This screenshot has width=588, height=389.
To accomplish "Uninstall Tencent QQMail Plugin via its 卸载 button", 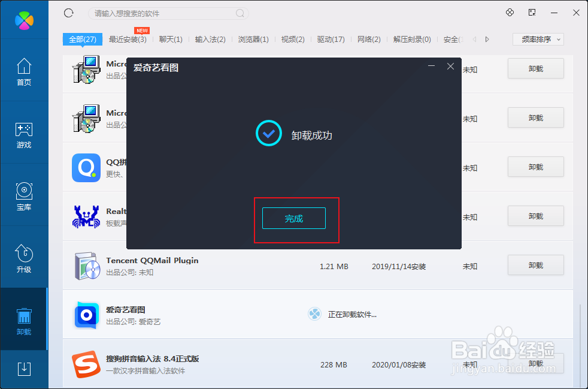I will 535,264.
